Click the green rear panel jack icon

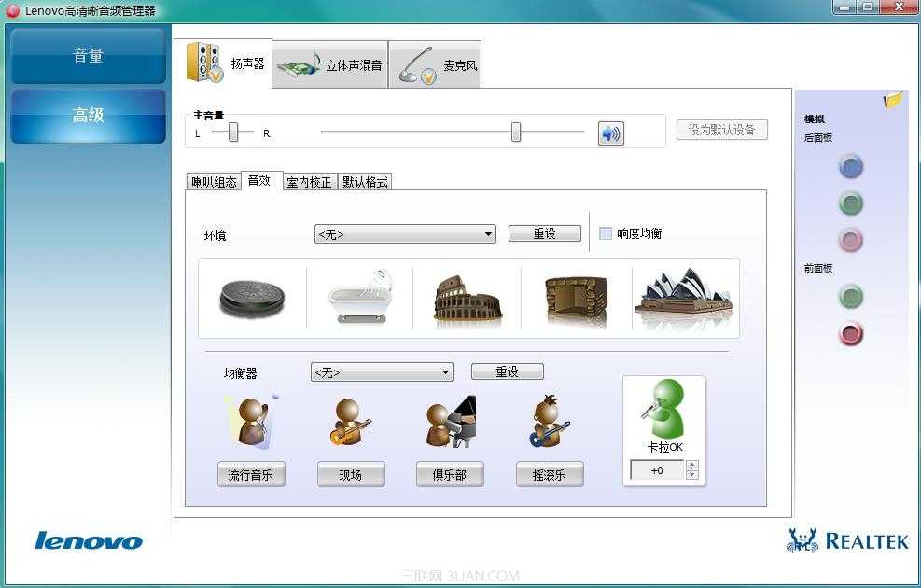click(850, 203)
